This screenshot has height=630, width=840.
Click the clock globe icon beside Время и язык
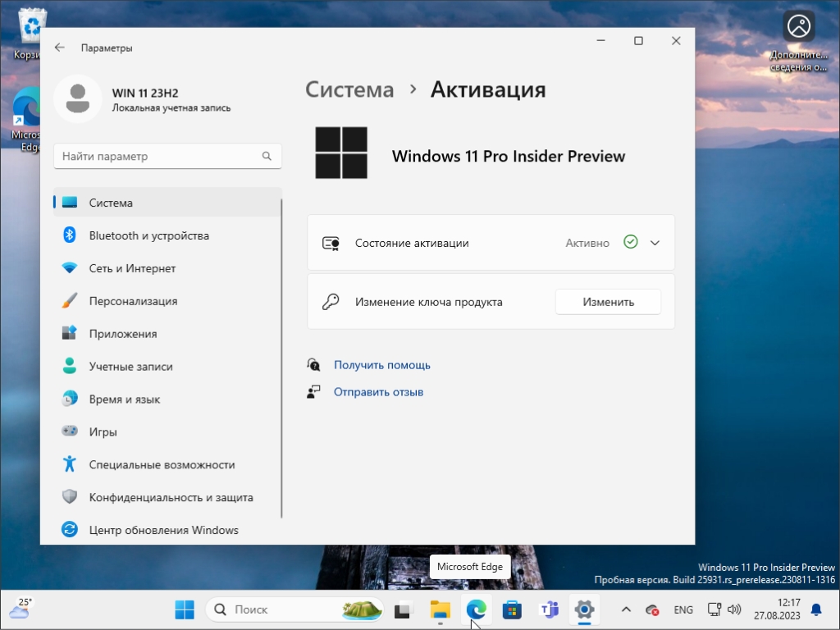point(70,399)
